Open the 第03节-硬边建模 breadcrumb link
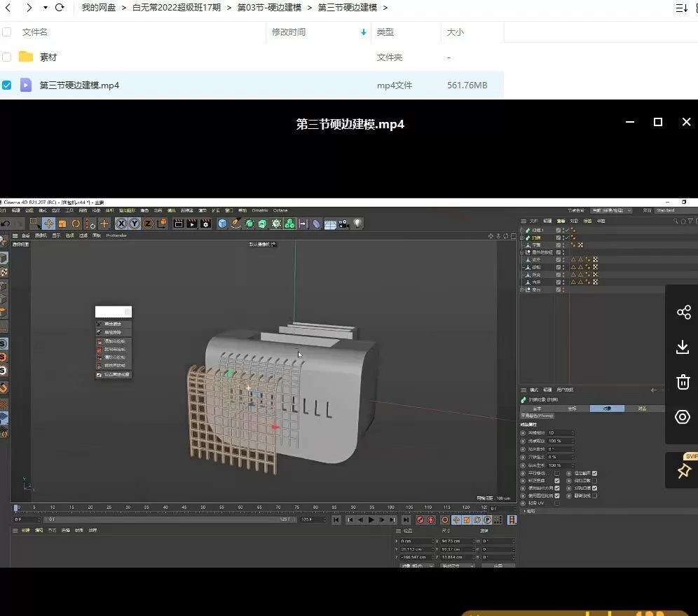Screen dimensions: 698x616 (267, 8)
